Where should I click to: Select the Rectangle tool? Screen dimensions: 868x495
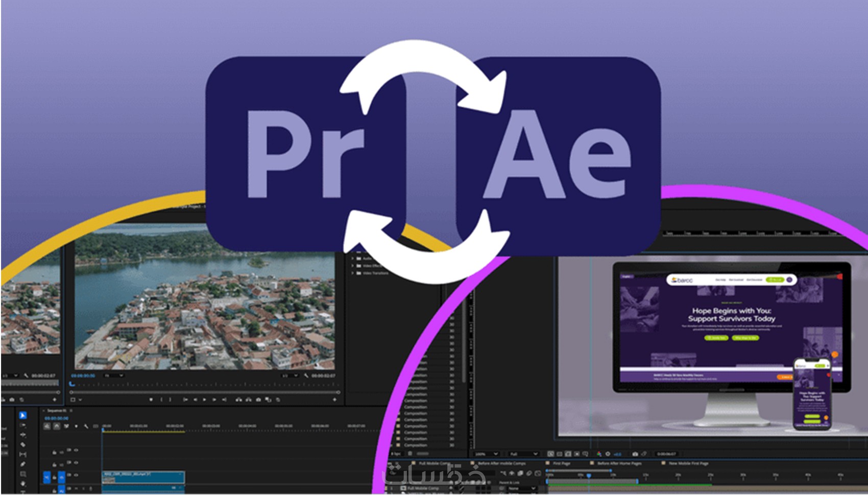pyautogui.click(x=22, y=474)
